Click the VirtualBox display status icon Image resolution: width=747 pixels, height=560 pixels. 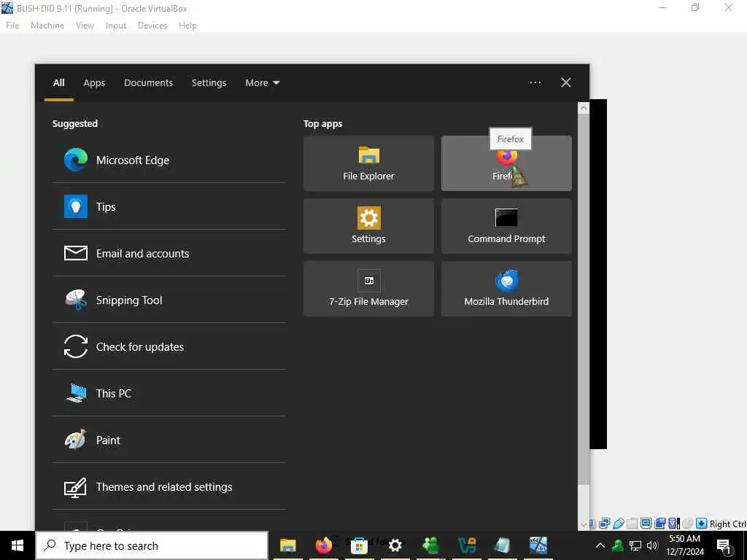tap(646, 524)
